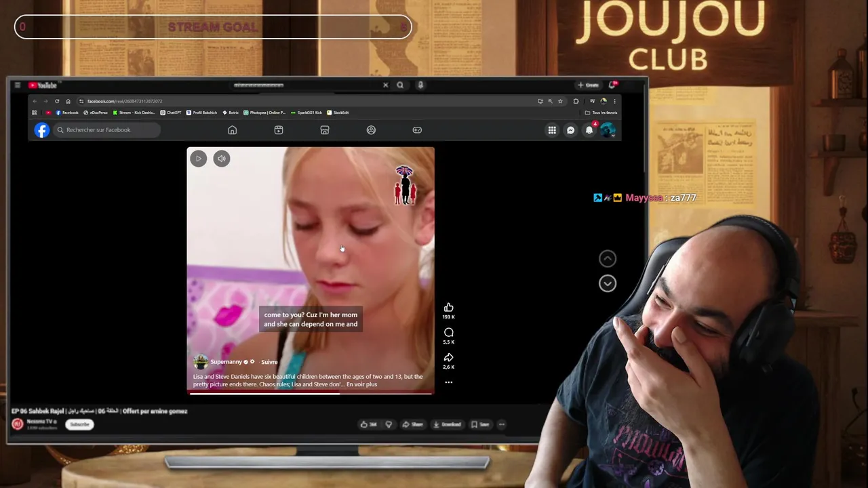Open the SparkGG1 Kick bookmark
Image resolution: width=868 pixels, height=488 pixels.
[307, 113]
